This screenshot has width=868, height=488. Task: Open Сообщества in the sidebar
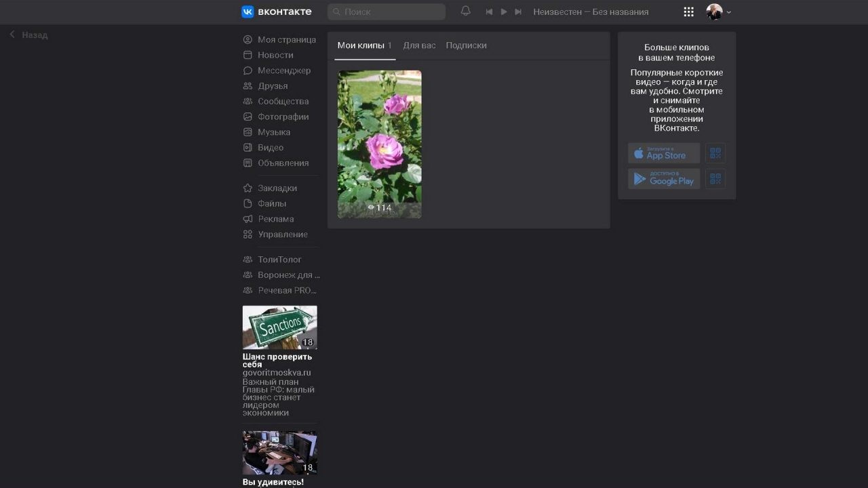(276, 101)
